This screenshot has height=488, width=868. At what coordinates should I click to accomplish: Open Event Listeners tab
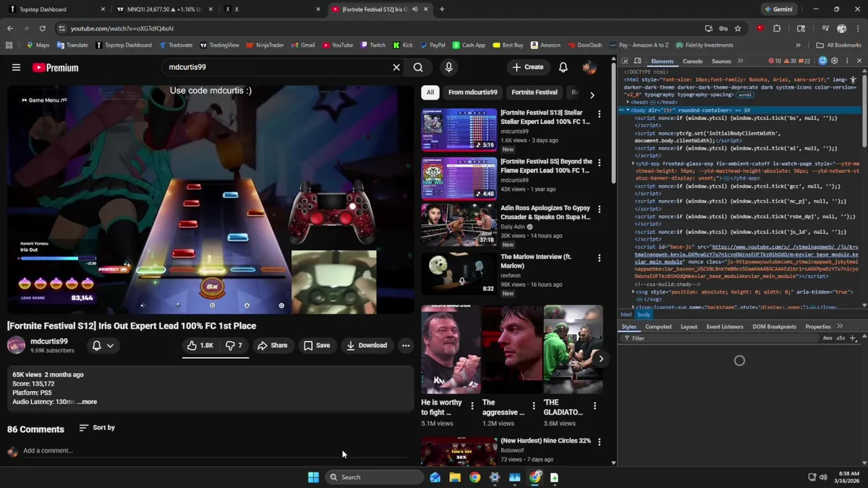click(x=725, y=327)
